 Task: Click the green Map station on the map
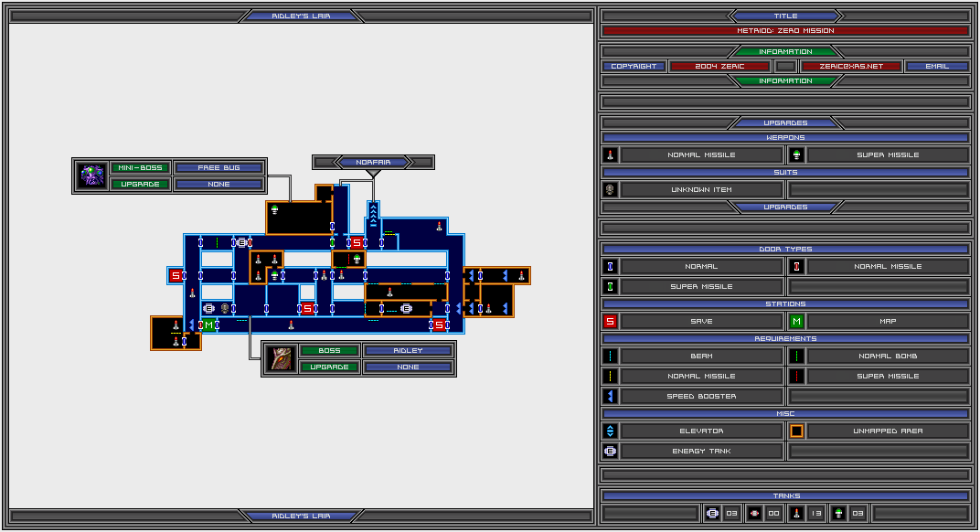click(x=208, y=325)
